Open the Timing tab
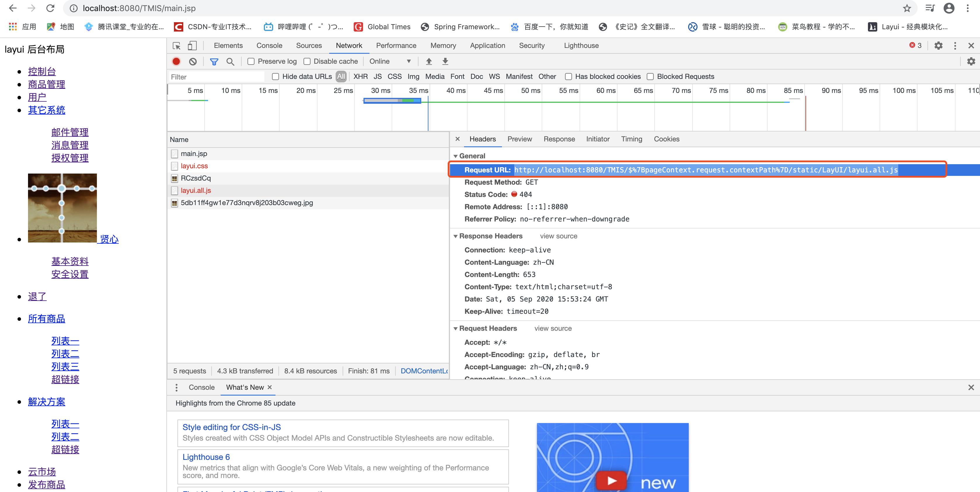Viewport: 980px width, 492px height. click(x=631, y=139)
